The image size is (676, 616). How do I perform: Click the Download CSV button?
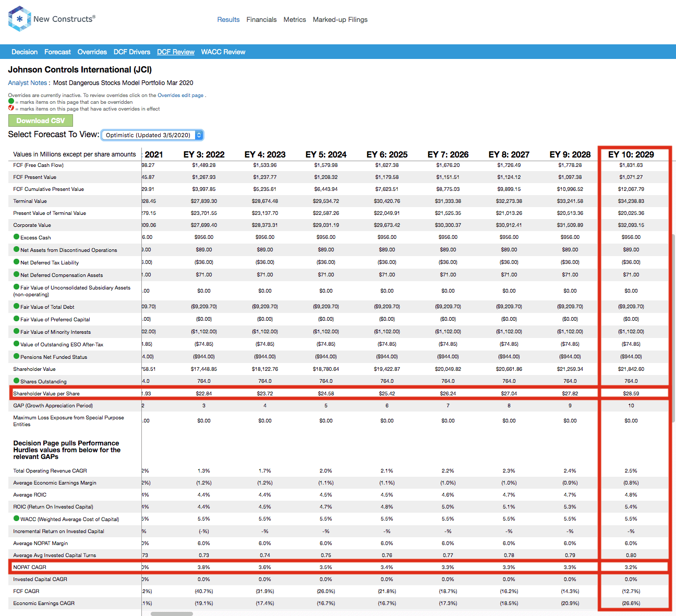(x=41, y=120)
